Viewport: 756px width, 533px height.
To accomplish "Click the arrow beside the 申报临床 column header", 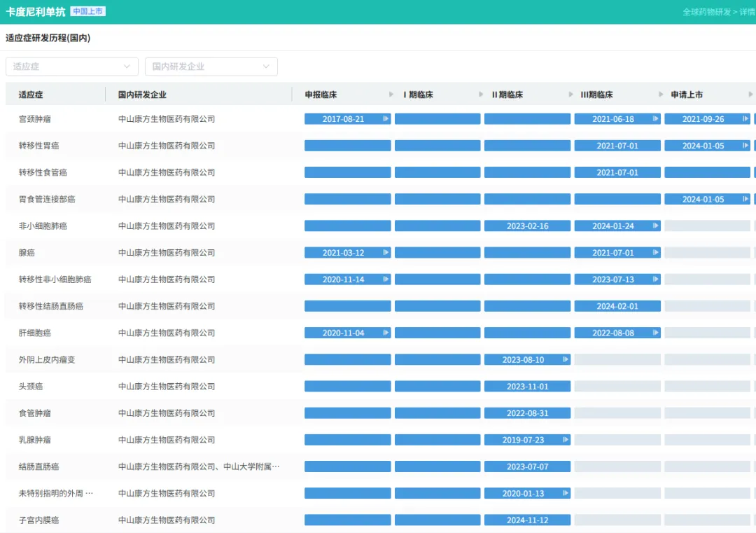I will tap(391, 95).
